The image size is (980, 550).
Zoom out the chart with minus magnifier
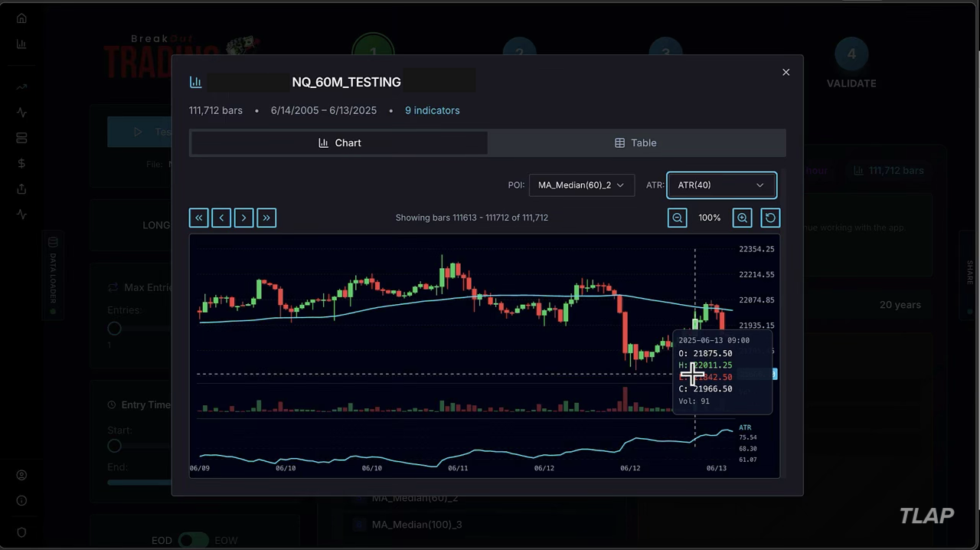(677, 218)
